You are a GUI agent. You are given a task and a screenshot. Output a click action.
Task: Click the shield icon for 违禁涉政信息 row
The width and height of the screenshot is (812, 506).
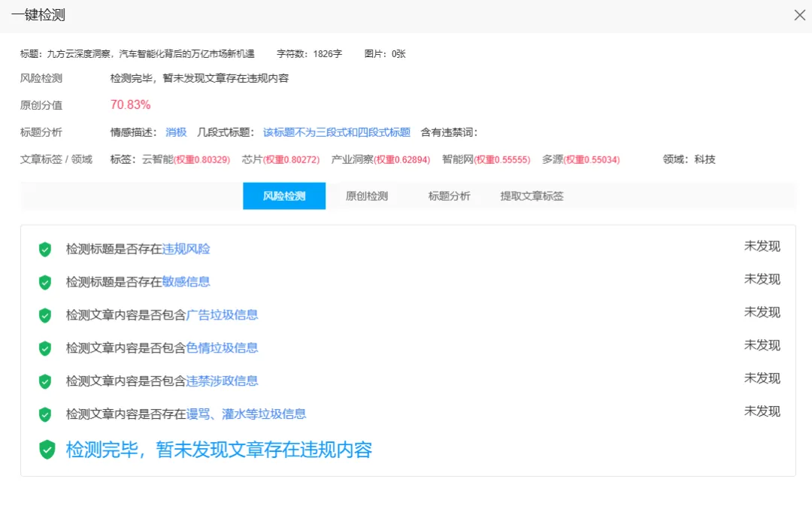[x=44, y=381]
